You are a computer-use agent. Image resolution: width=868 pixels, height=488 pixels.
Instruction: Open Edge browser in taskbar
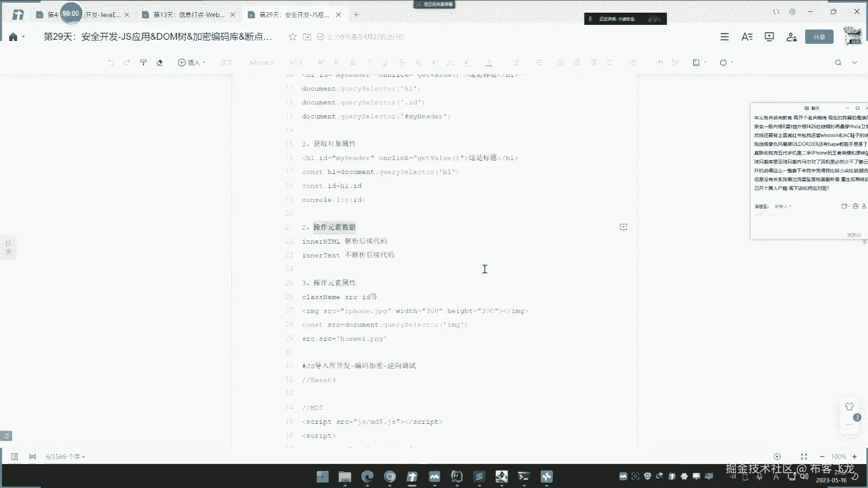367,476
